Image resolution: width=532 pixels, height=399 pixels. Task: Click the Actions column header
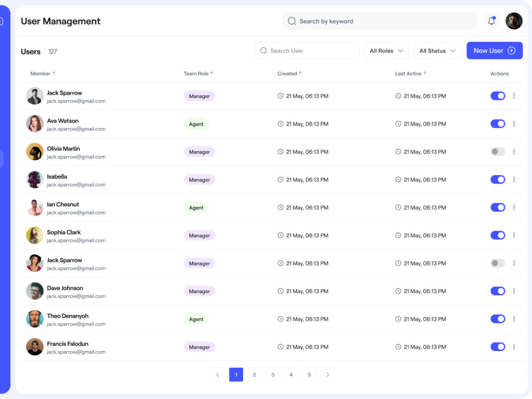tap(500, 73)
